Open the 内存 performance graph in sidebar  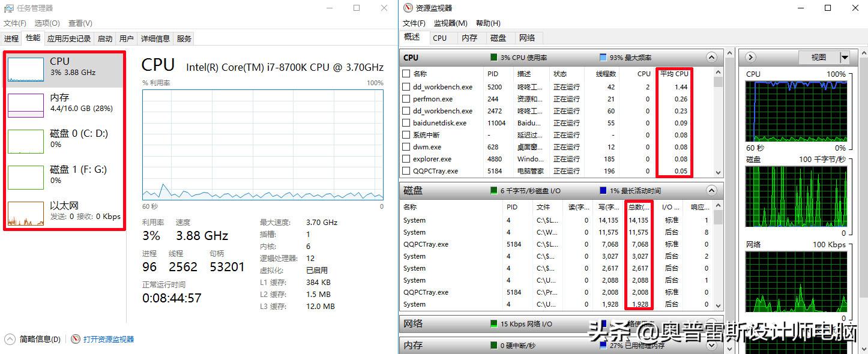pyautogui.click(x=63, y=102)
